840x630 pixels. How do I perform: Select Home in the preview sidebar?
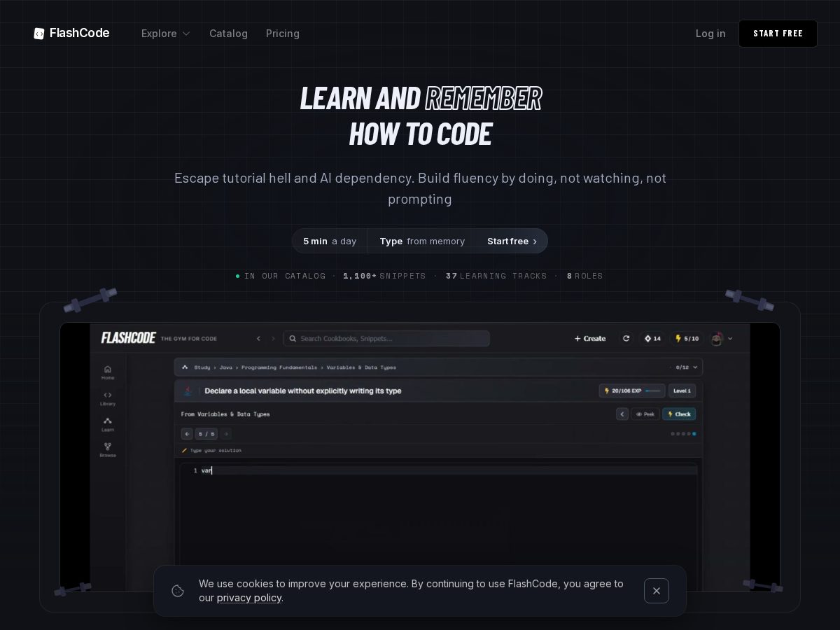[x=108, y=372]
